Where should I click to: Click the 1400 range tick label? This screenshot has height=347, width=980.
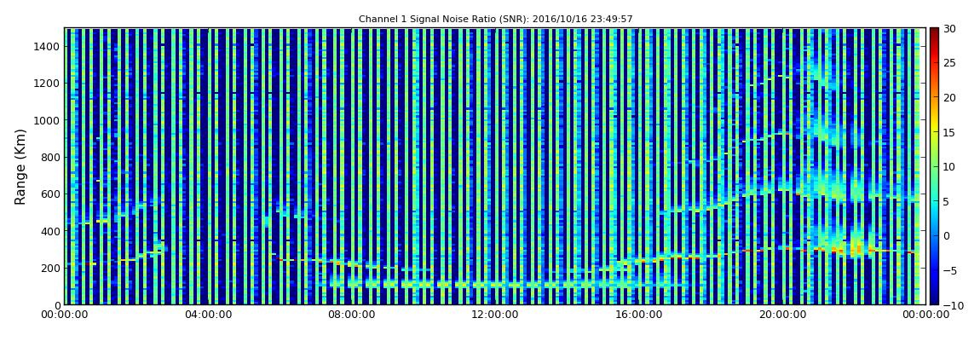(48, 46)
